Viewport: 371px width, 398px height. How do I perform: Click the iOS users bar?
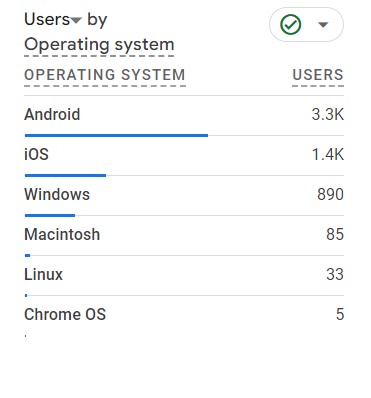coord(65,175)
